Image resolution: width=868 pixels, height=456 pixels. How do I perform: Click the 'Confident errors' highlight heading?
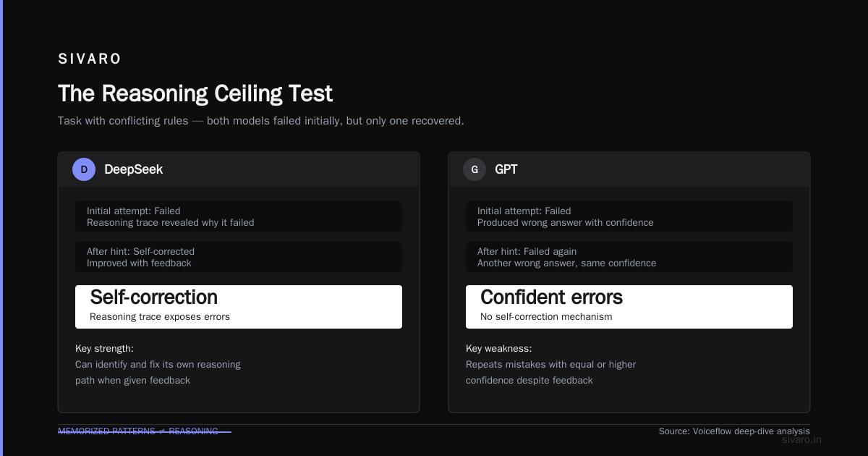click(x=551, y=297)
